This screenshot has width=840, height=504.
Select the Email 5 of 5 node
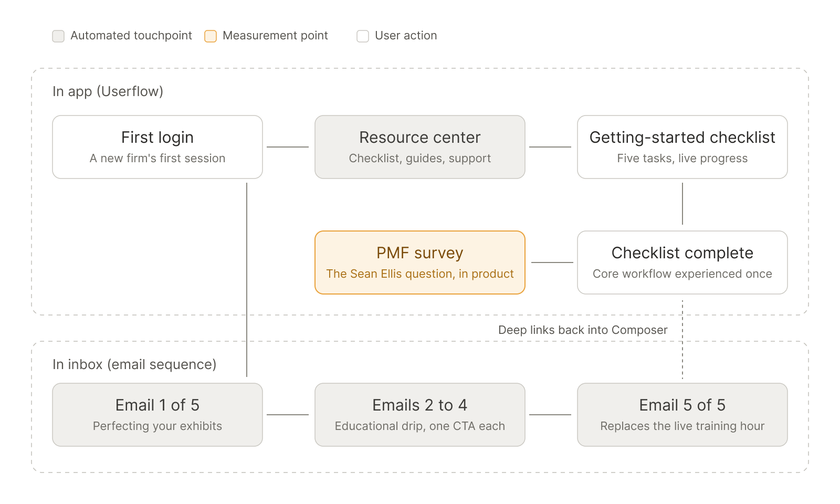point(682,415)
